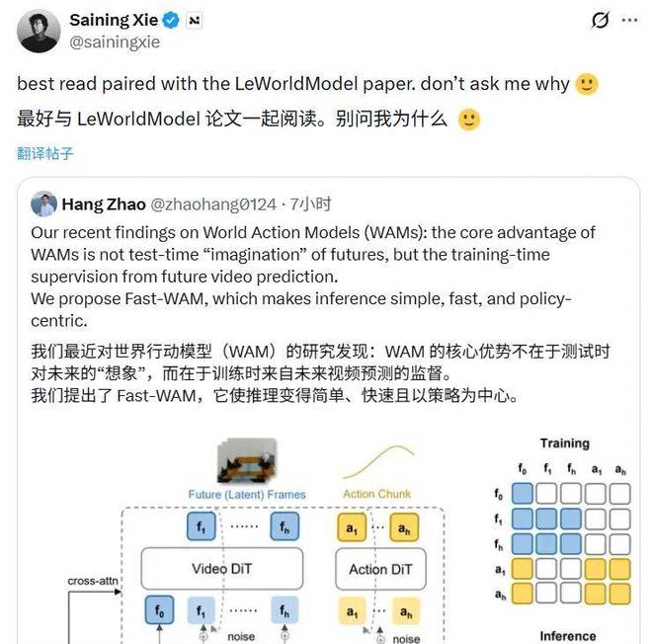This screenshot has width=652, height=644.
Task: Click the Saining Xie display name
Action: (114, 20)
